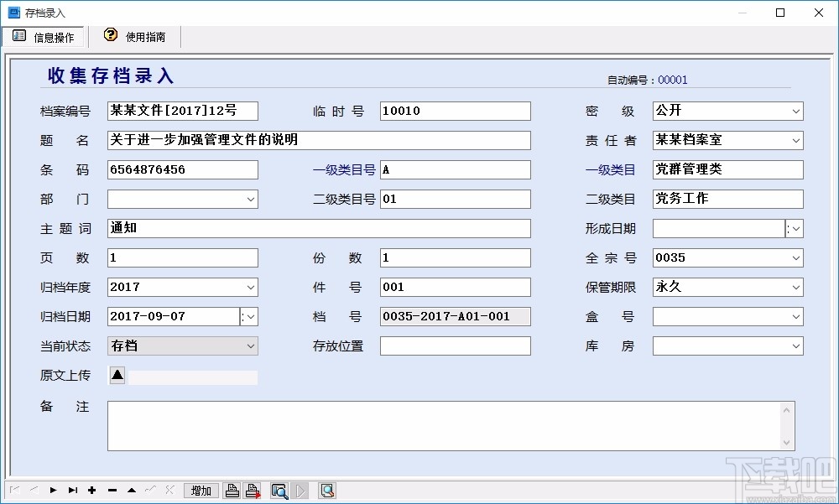This screenshot has height=504, width=839.
Task: Expand the 责任者 dropdown
Action: (795, 141)
